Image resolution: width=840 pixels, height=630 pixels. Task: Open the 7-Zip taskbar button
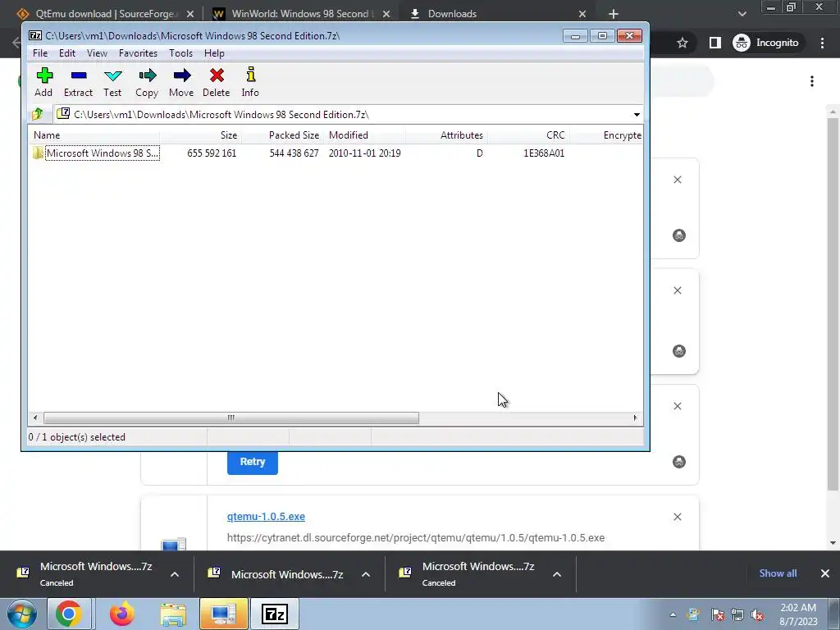[275, 614]
